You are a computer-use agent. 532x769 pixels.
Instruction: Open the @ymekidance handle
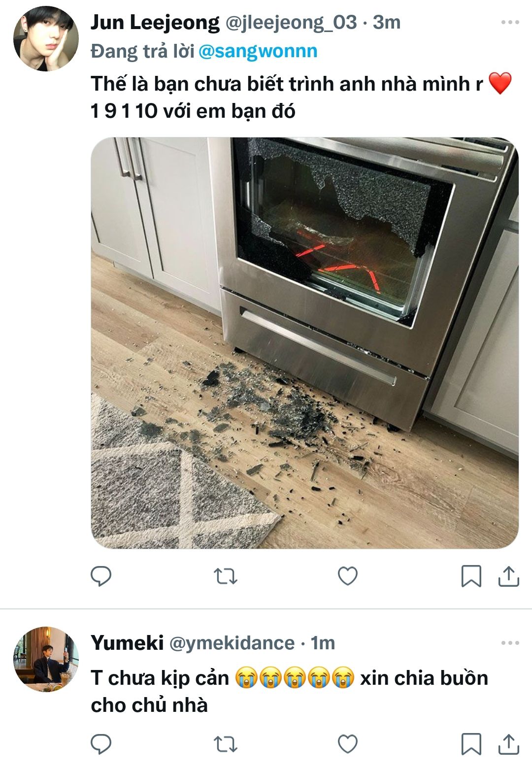tap(232, 643)
